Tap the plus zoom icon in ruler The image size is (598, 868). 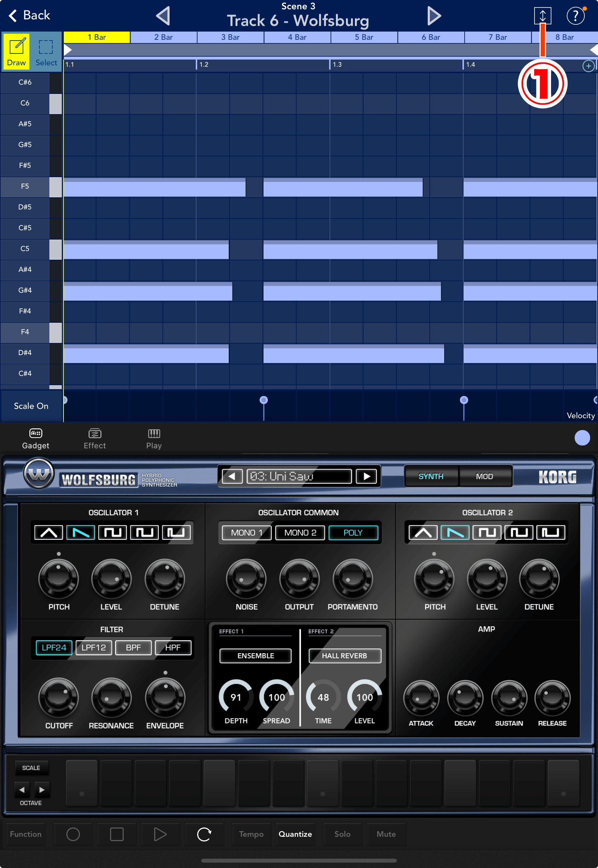click(588, 66)
